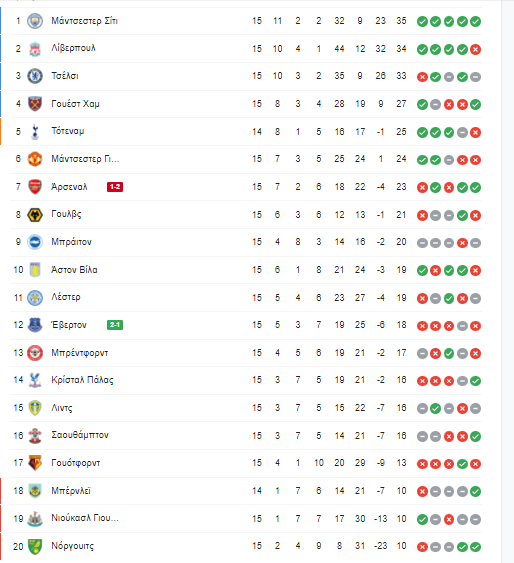Click the Wolves wolf-head crest
This screenshot has width=514, height=563.
[x=35, y=215]
